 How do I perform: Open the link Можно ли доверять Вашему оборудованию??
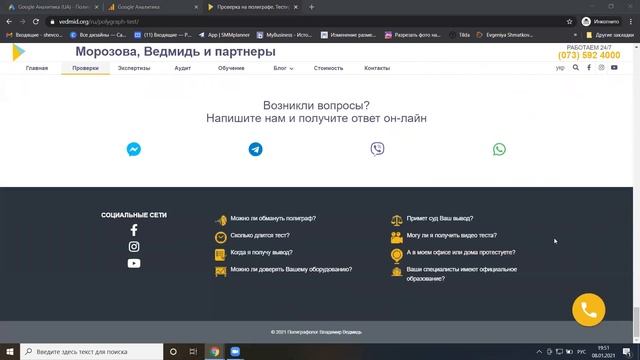click(291, 269)
